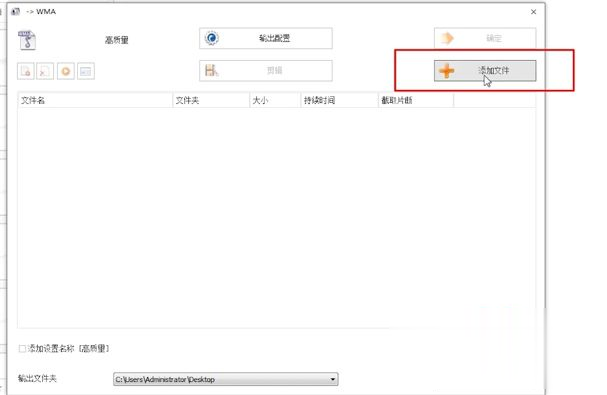Click the WMA file format icon
Screen dimensions: 607x395
click(27, 40)
